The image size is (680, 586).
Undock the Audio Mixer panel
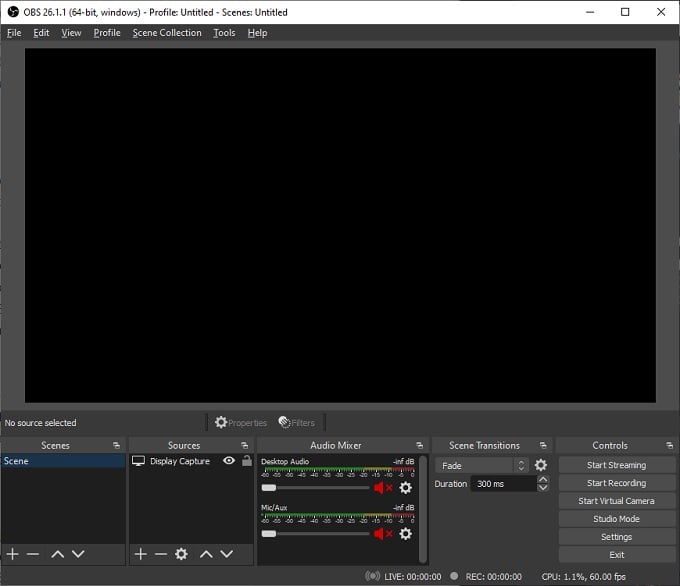[x=421, y=446]
